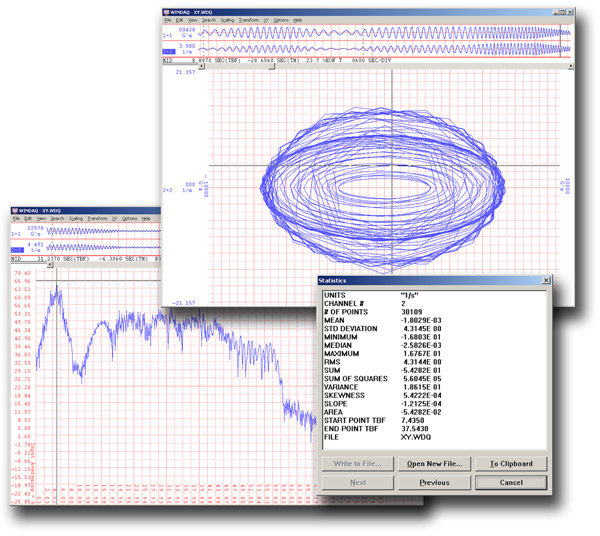Image resolution: width=600 pixels, height=536 pixels.
Task: Click the MEAN row in the Statistics list
Action: (x=383, y=320)
